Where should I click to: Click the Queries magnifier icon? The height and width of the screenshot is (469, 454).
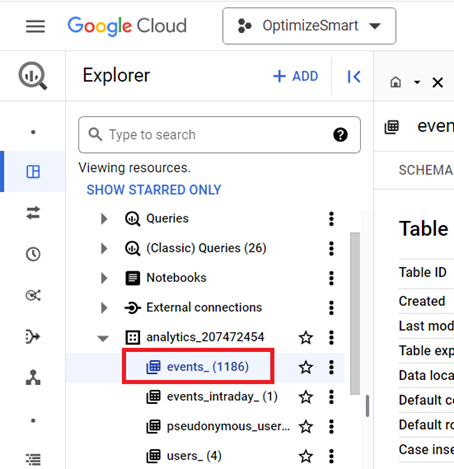click(132, 219)
